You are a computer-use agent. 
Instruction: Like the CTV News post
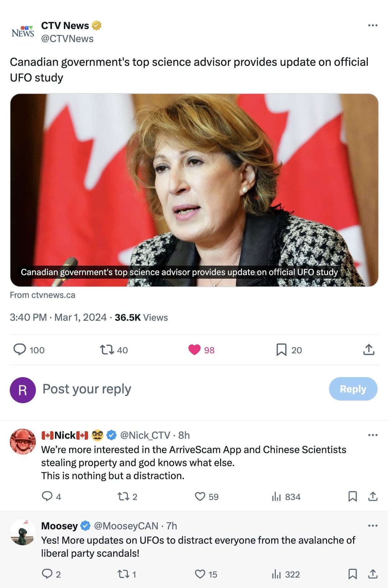click(194, 349)
